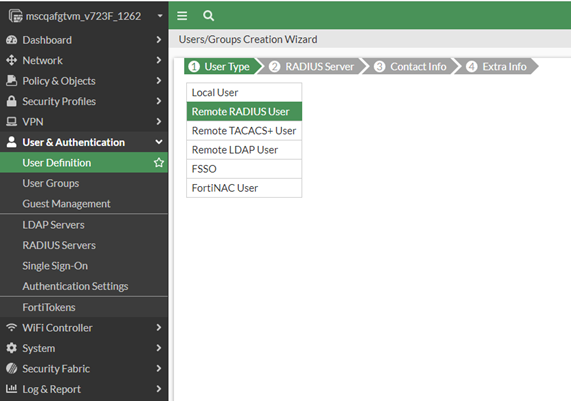
Task: Collapse the User & Authentication section
Action: (159, 142)
